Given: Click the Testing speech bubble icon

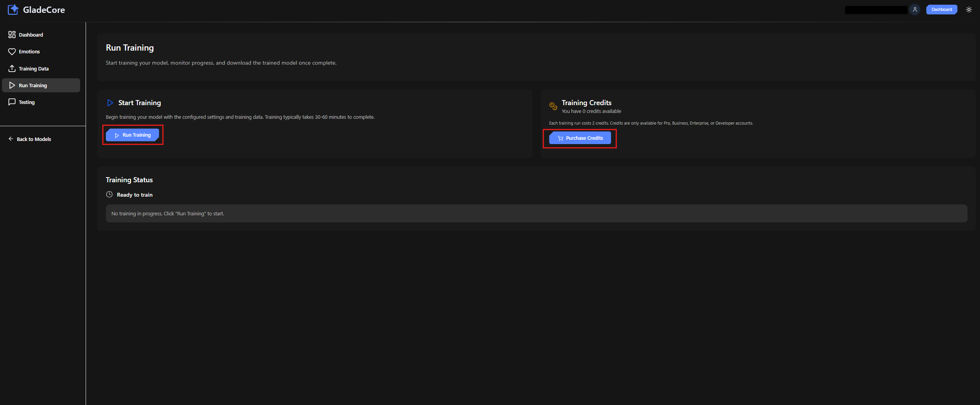Looking at the screenshot, I should 11,102.
